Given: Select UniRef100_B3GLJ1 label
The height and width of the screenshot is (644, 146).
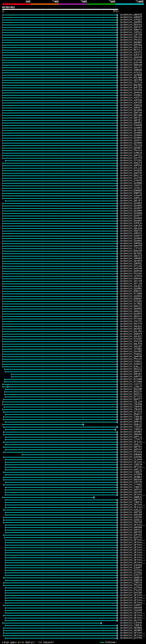Looking at the screenshot, I should (131, 366).
